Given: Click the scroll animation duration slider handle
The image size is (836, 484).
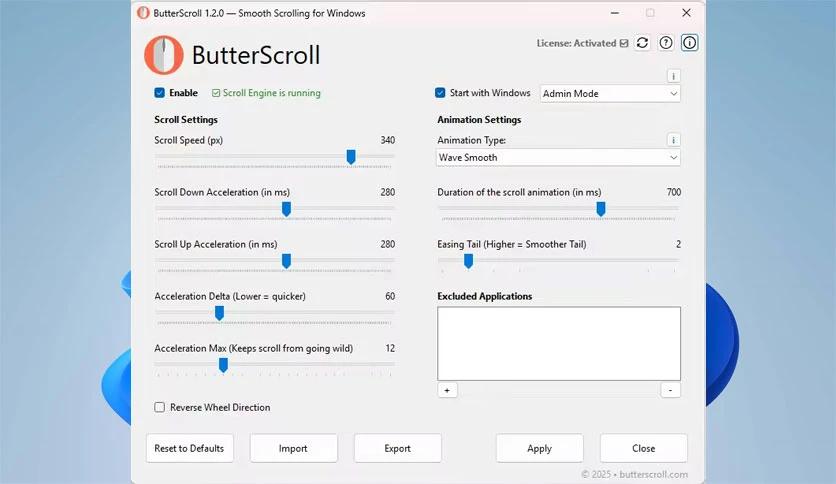Looking at the screenshot, I should pos(601,209).
